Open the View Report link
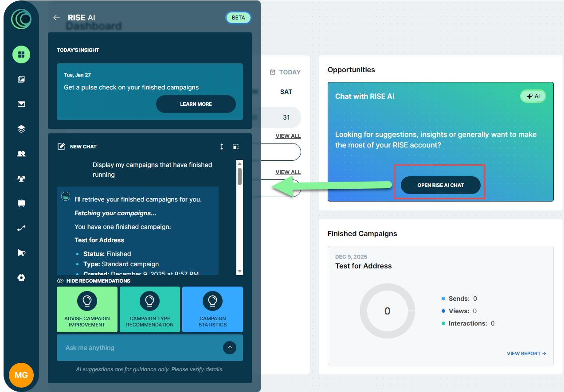 coord(526,353)
